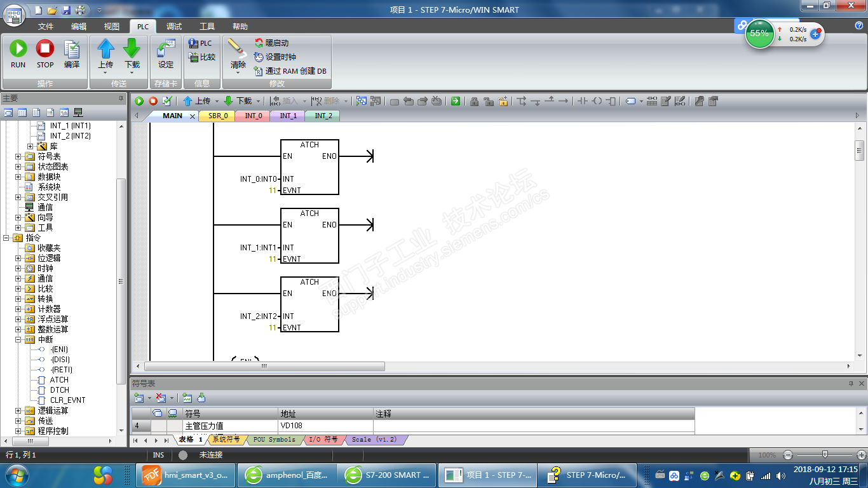The width and height of the screenshot is (868, 488).
Task: Open the 文件 ribbon tab
Action: point(46,27)
